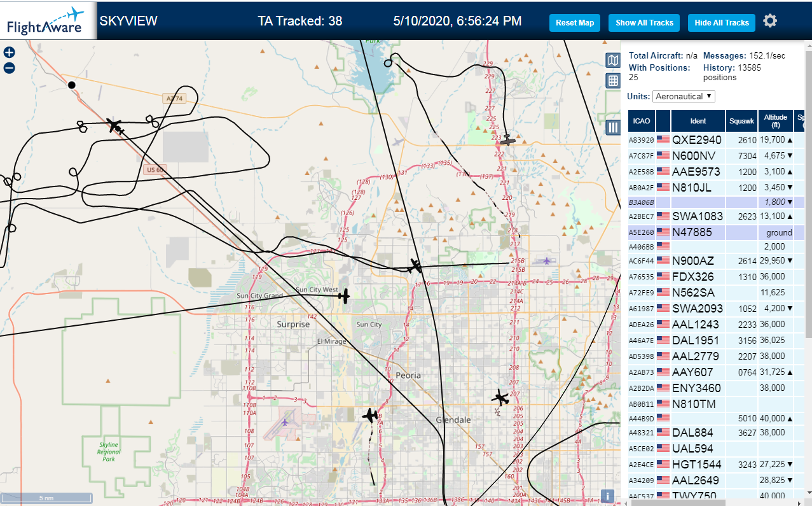Select aircraft row AAL2779
The width and height of the screenshot is (812, 506).
[x=716, y=356]
